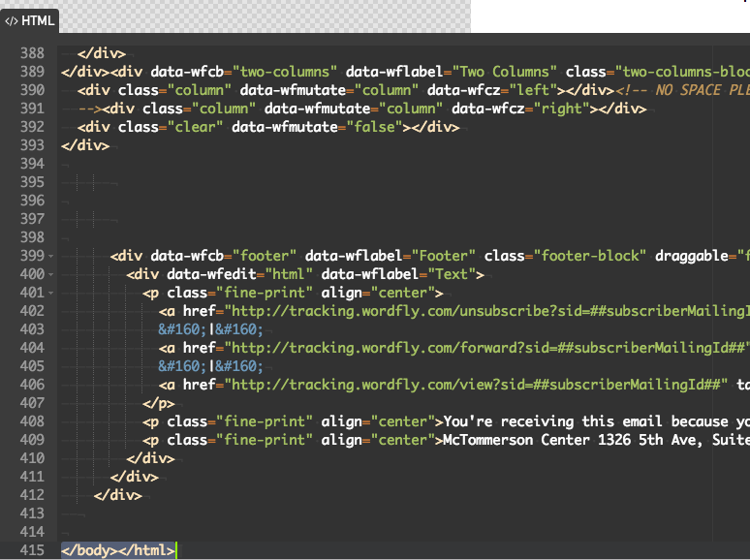Click the "Two Columns" data-wflabel value
This screenshot has height=560, width=750.
click(x=504, y=72)
